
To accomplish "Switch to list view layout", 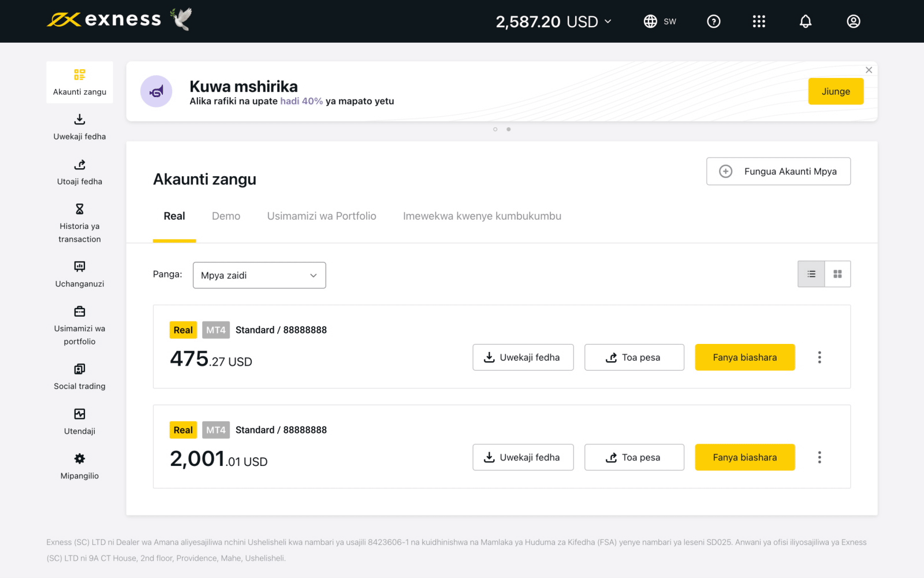I will 811,274.
